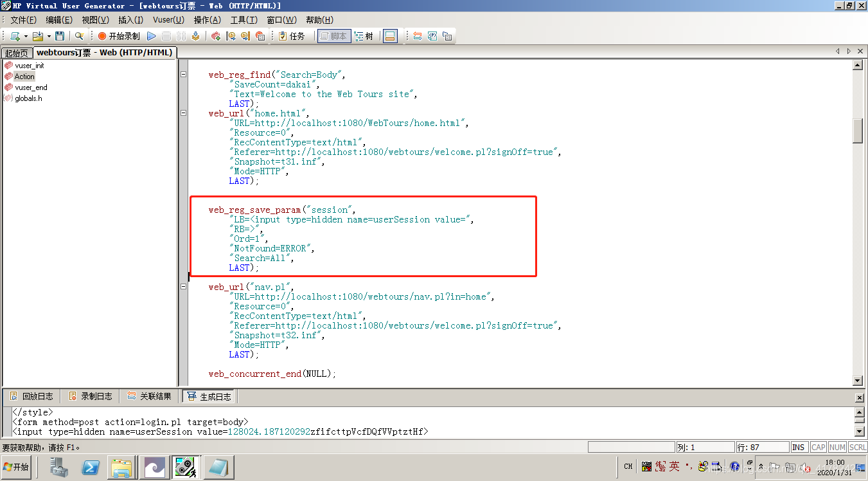The width and height of the screenshot is (868, 481).
Task: Collapse the web_reg_find code block
Action: tap(183, 75)
